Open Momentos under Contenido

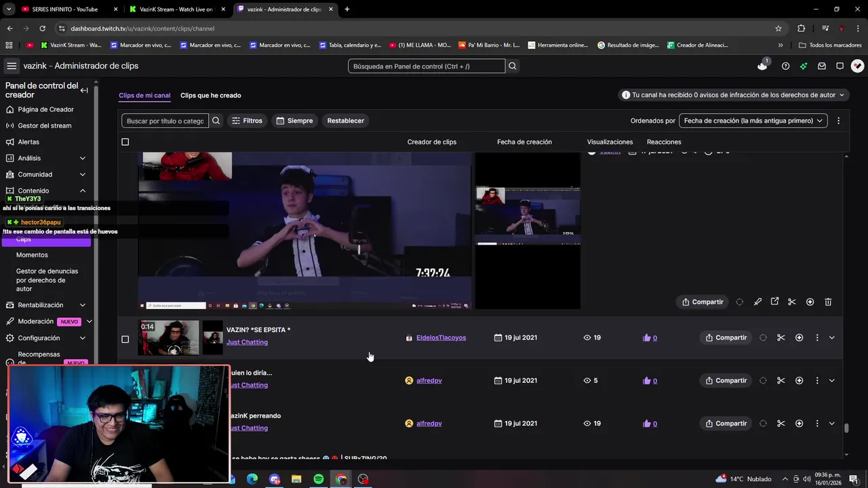click(x=32, y=255)
